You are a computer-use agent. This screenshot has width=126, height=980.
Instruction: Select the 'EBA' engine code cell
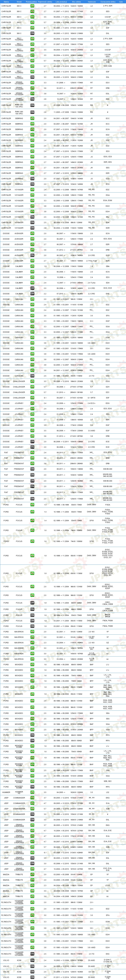click(x=108, y=266)
